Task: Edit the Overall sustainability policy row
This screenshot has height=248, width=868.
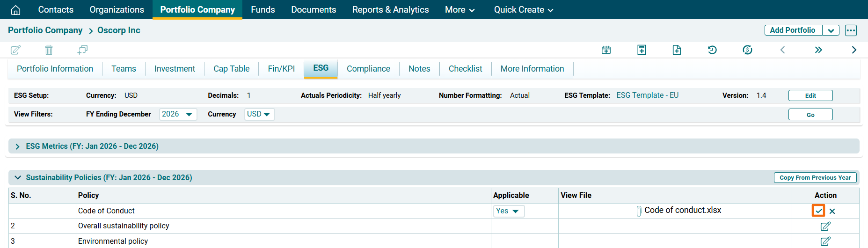Action: 825,226
